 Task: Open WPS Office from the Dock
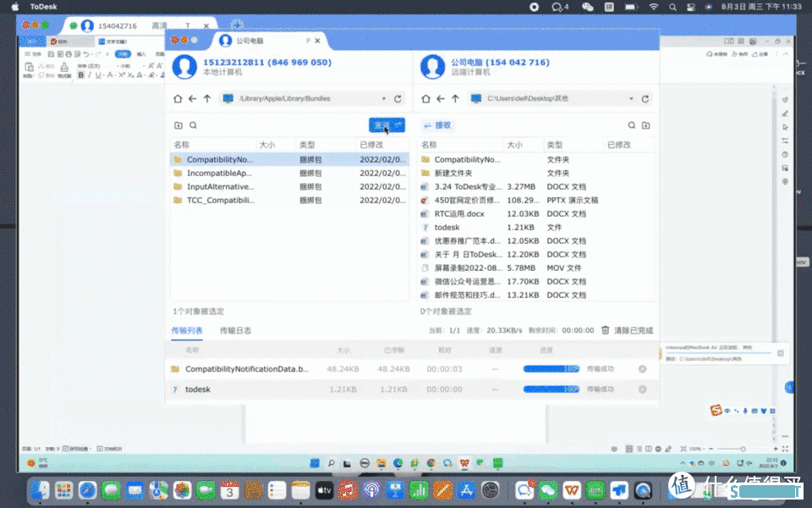point(572,490)
